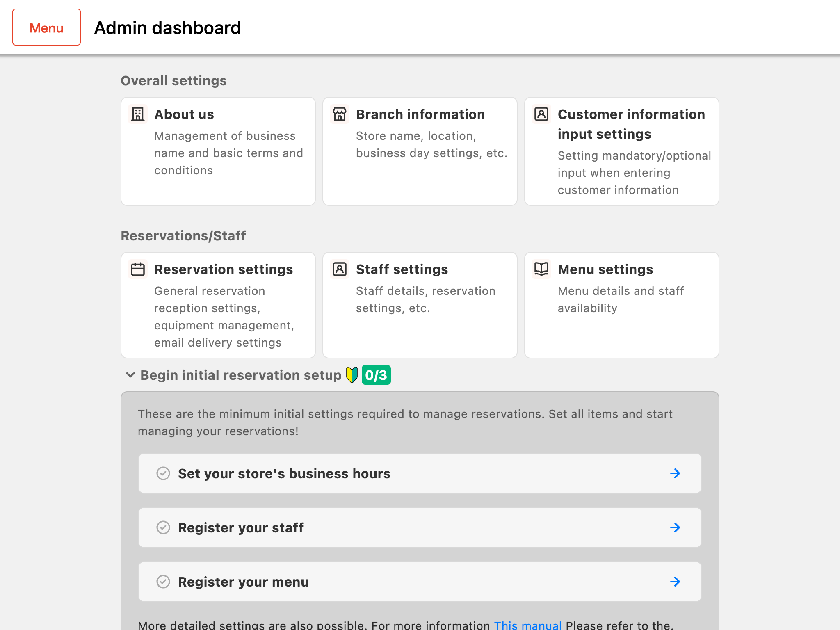Open the Menu button in top-left corner
Screen dimensions: 840x630
[x=46, y=27]
